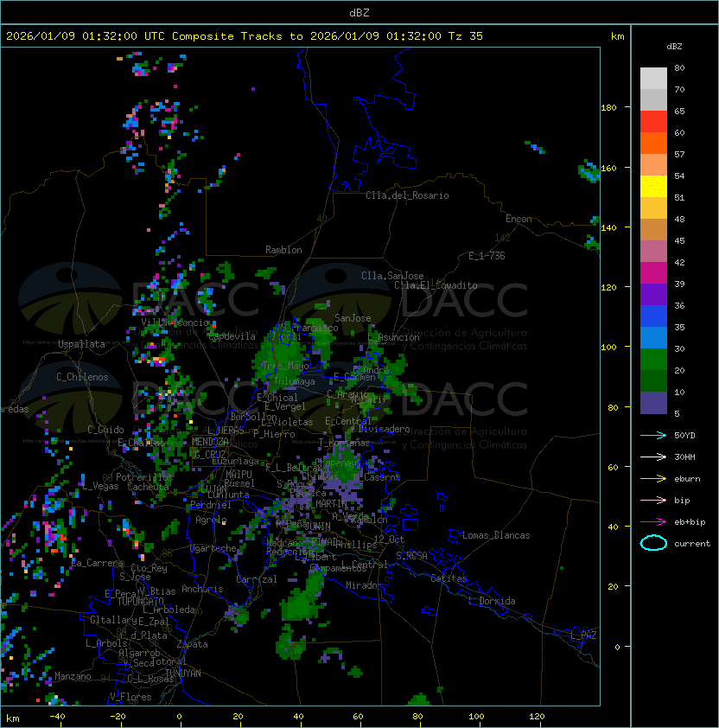Click the 'Clla.SanJose' map label
The height and width of the screenshot is (728, 719).
coord(392,276)
